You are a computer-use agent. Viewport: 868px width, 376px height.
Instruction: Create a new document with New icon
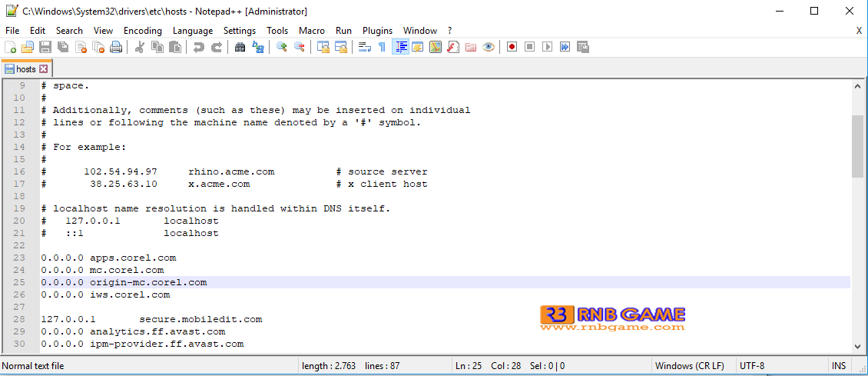pos(10,47)
